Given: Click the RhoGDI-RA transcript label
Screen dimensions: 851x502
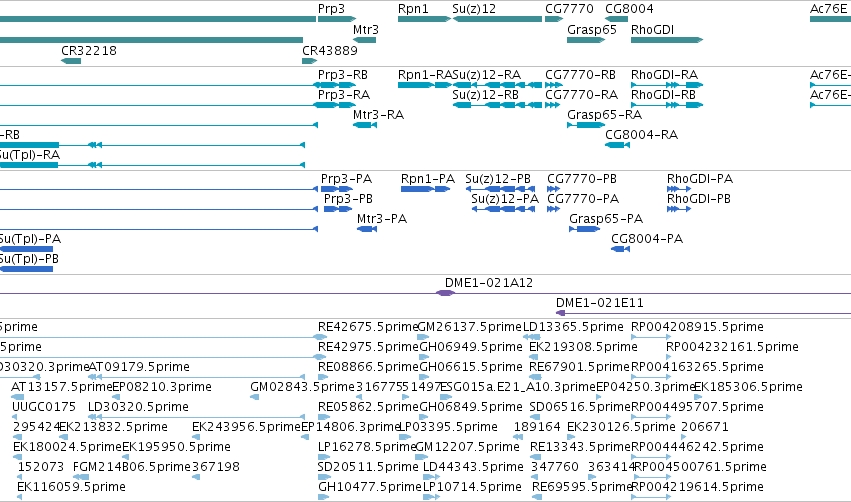Looking at the screenshot, I should [664, 74].
